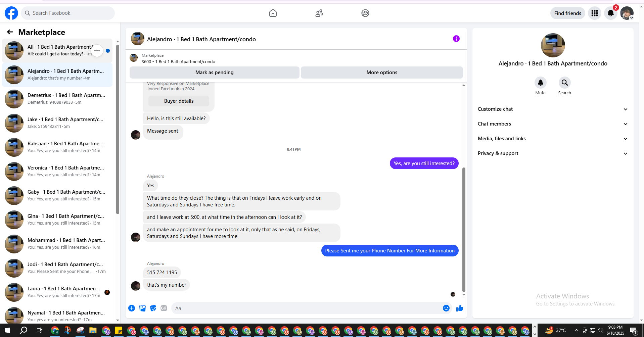Viewport: 644px width, 337px height.
Task: Open Rahsaan's conversation
Action: (x=57, y=147)
